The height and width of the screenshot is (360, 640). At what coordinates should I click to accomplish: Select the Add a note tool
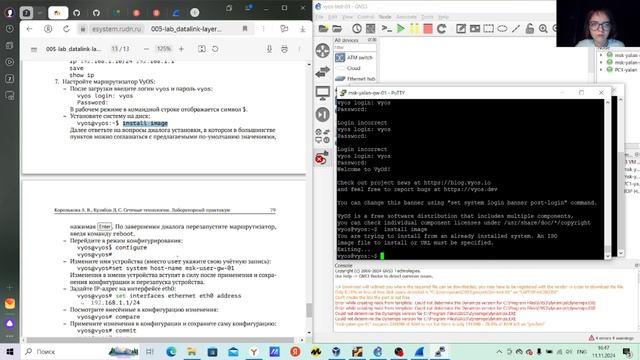[x=461, y=29]
